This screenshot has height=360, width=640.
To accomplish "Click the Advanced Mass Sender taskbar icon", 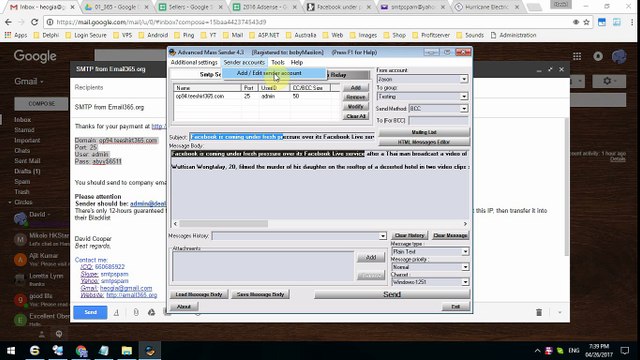I will pos(150,351).
